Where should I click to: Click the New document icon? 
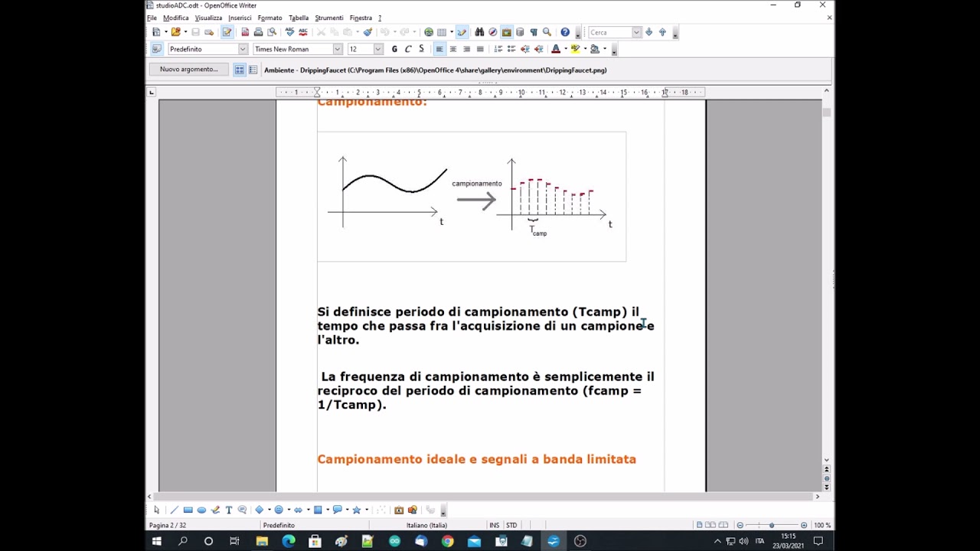coord(156,32)
